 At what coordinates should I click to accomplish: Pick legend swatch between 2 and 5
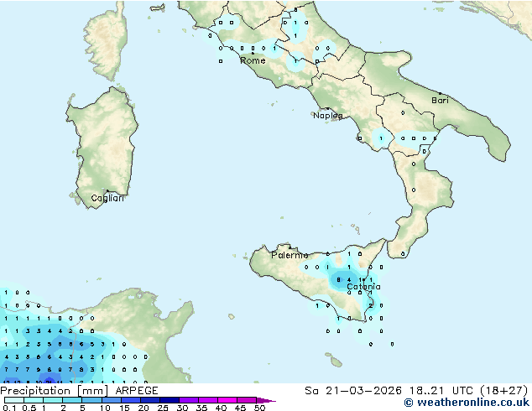tap(72, 400)
